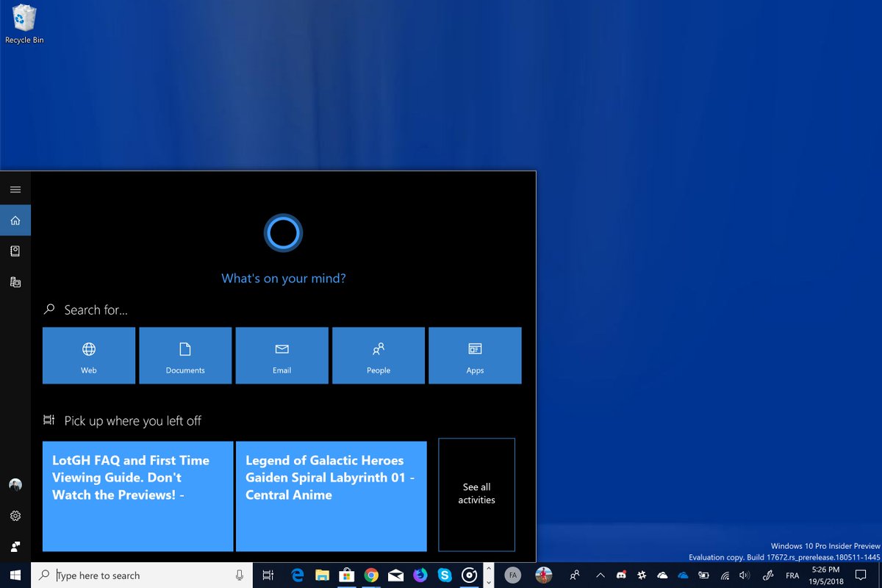Open the clock showing 5:26 PM

(828, 576)
